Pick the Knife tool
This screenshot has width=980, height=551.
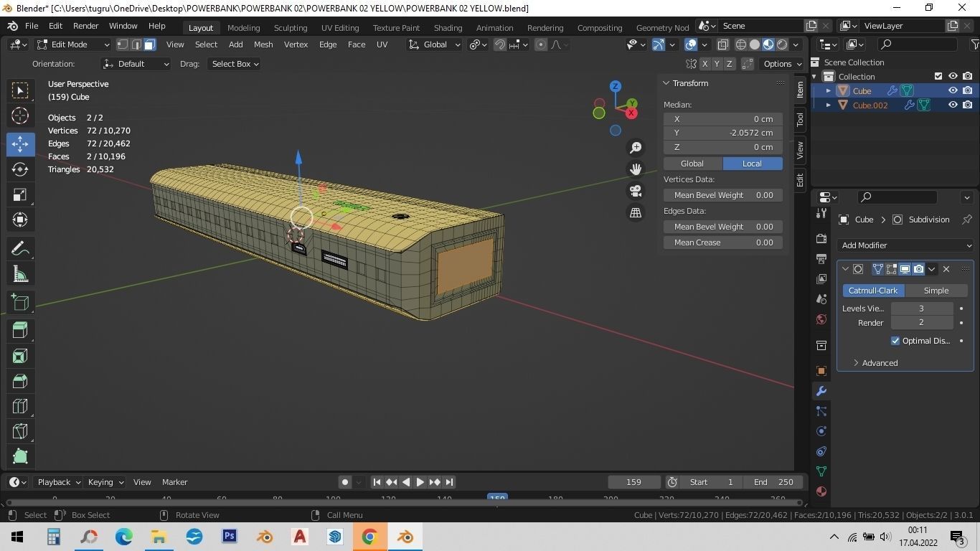coord(20,432)
